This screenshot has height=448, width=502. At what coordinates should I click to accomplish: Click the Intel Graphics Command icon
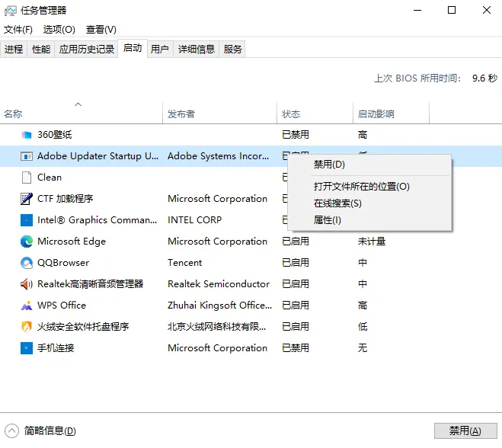click(x=27, y=220)
